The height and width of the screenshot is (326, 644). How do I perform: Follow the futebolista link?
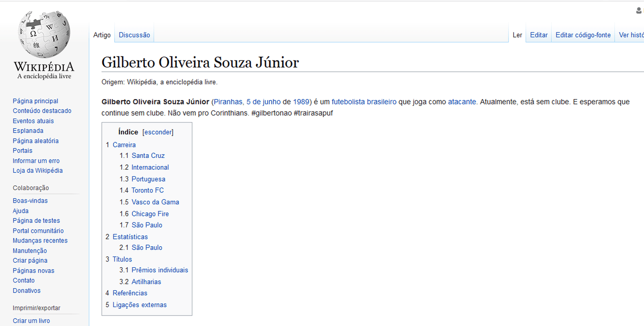[348, 102]
